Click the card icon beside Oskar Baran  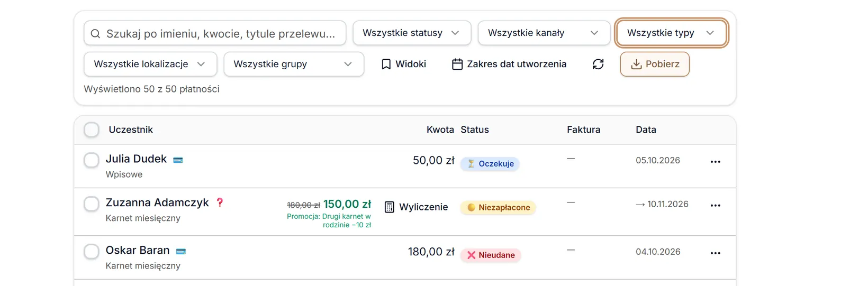pos(181,251)
